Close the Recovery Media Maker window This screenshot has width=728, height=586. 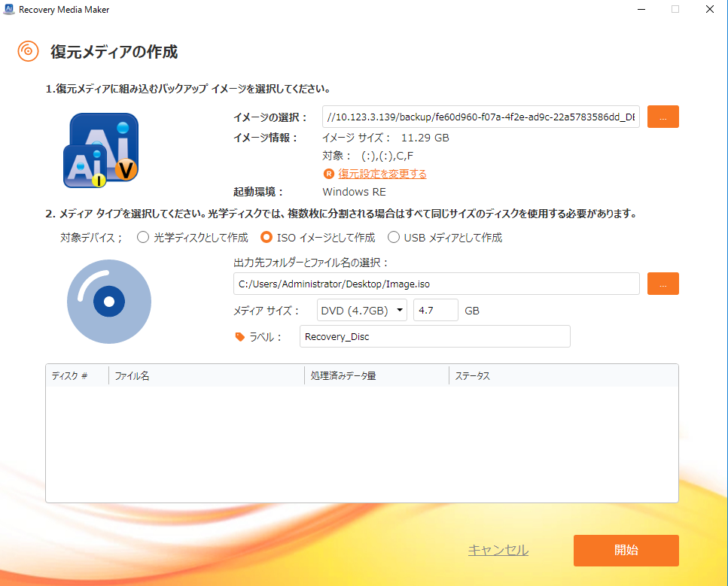[x=710, y=9]
